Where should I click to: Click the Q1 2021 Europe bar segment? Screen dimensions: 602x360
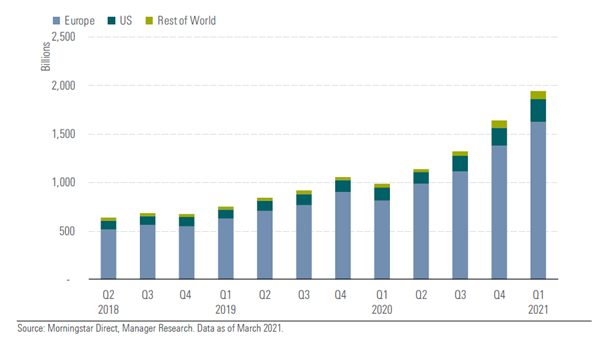pos(538,200)
